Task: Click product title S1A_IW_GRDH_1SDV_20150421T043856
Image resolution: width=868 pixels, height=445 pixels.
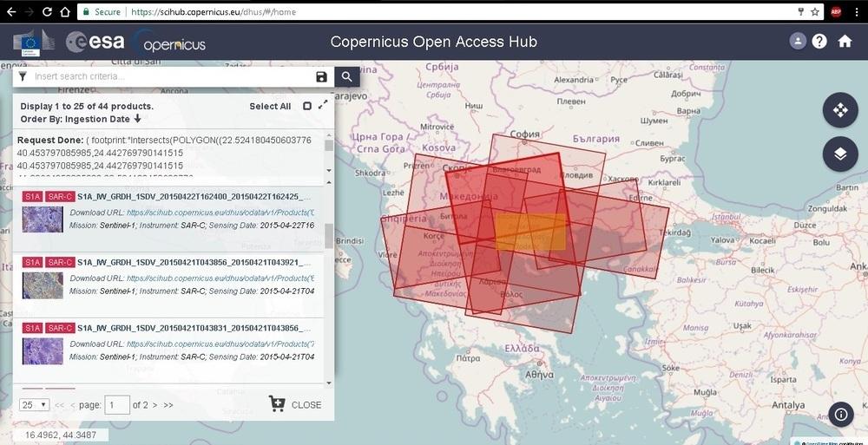Action: tap(194, 262)
